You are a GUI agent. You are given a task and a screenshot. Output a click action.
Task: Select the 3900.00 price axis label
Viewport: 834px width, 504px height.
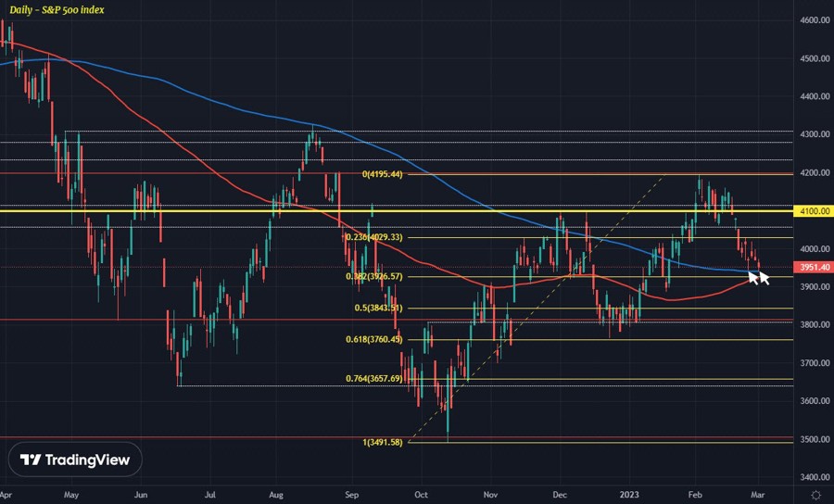(x=815, y=286)
